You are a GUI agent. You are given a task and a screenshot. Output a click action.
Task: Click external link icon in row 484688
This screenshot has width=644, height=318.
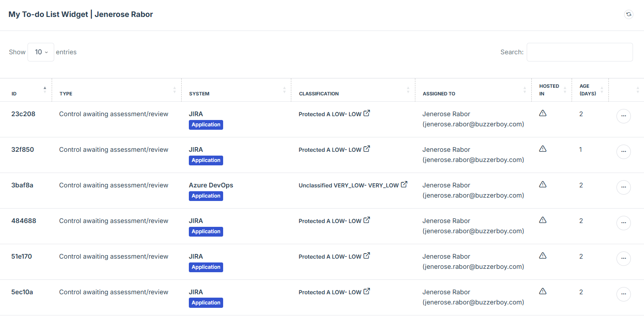point(367,220)
